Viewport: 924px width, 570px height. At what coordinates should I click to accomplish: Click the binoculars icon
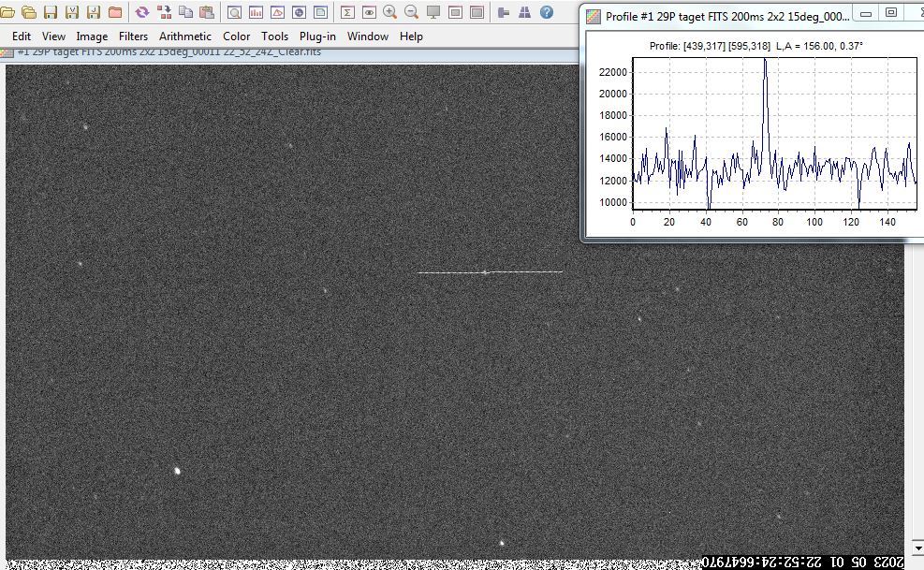(524, 12)
